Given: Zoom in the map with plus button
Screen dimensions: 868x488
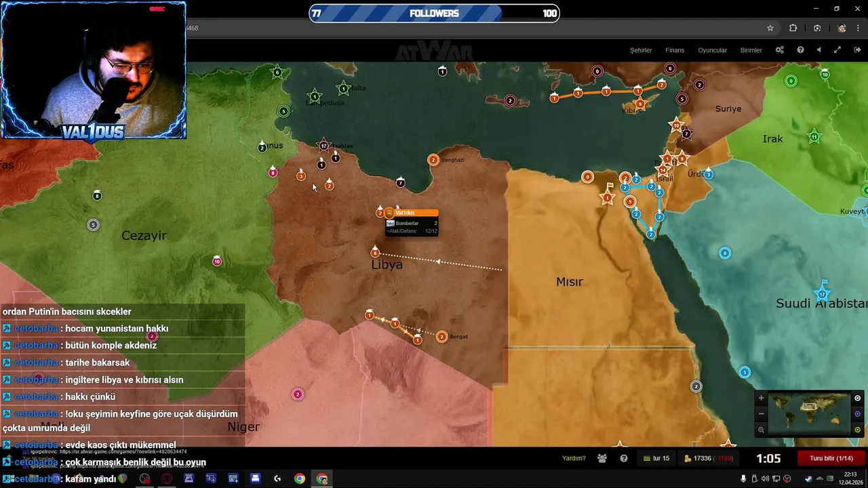Looking at the screenshot, I should [x=761, y=399].
